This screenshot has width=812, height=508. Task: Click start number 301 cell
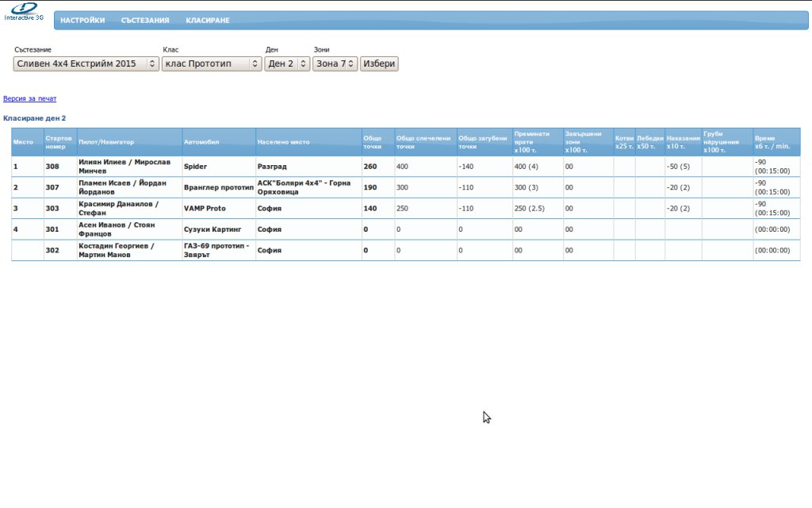52,229
